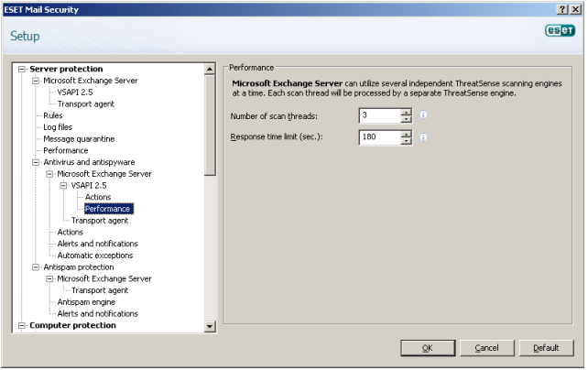The image size is (588, 370).
Task: Select the Antivirus and antispyware item
Action: 89,162
